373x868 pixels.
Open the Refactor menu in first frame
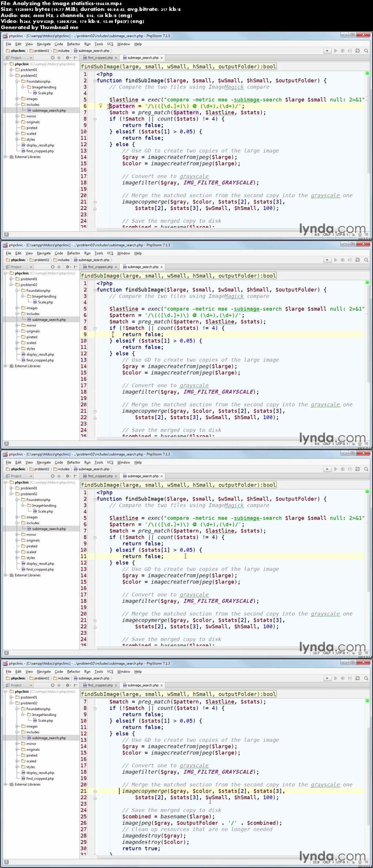coord(74,44)
